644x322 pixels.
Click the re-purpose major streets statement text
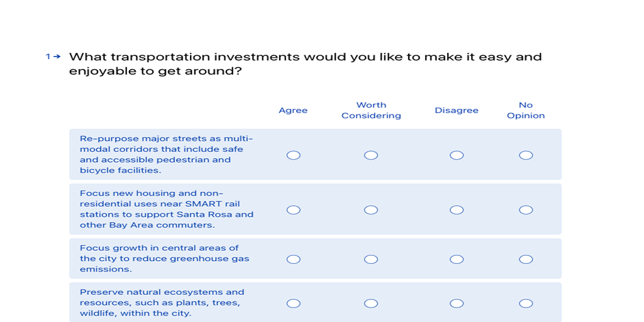point(166,155)
